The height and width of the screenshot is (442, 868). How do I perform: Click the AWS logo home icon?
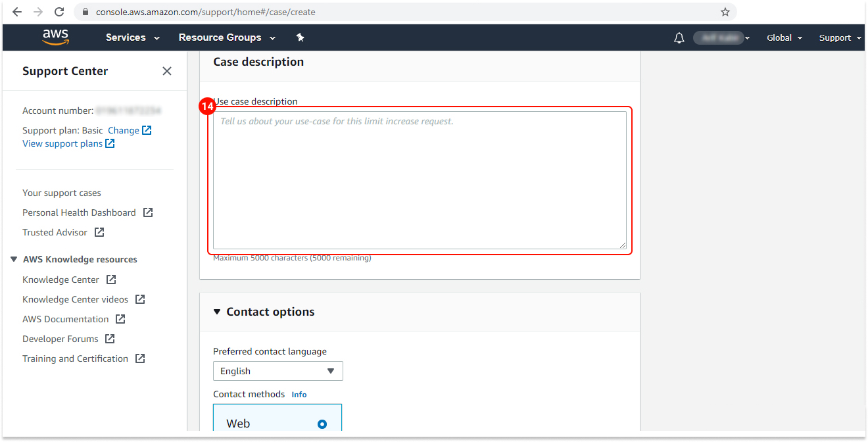tap(56, 37)
